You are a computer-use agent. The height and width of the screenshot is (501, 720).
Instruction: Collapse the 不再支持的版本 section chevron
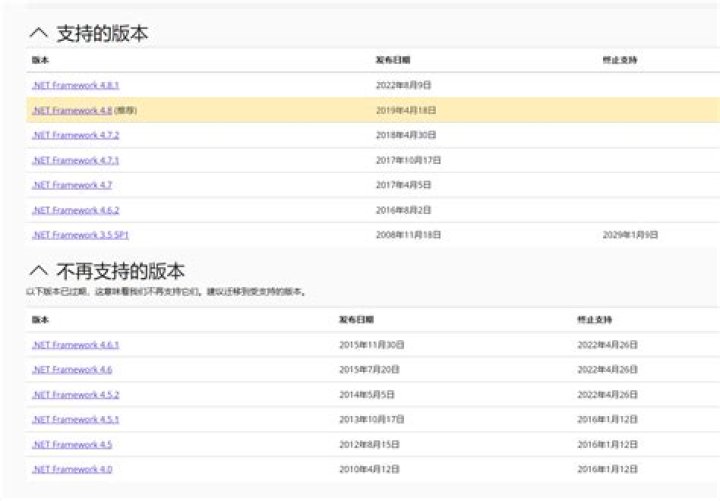pos(39,271)
